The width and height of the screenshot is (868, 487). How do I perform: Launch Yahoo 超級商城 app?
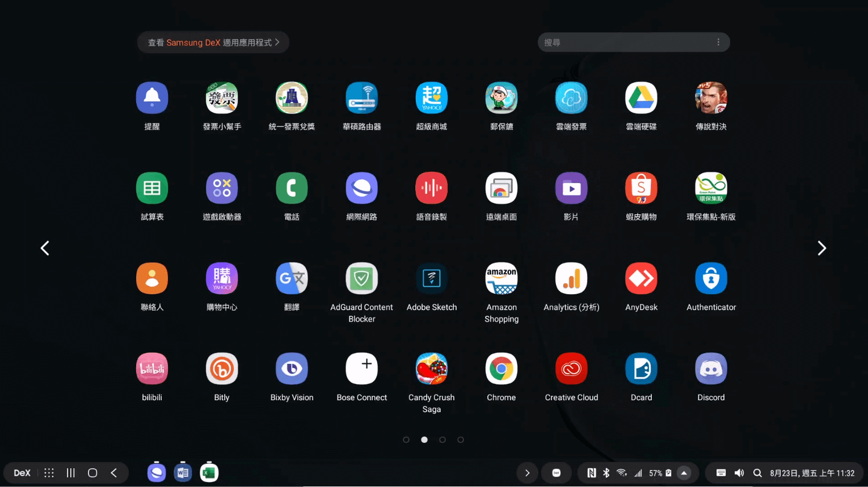[432, 98]
